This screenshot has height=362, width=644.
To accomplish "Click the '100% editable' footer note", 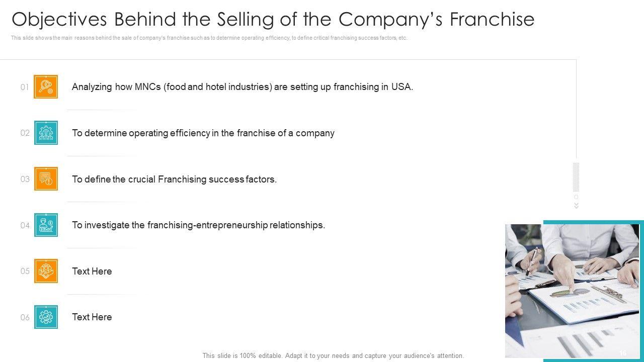I will pos(333,355).
